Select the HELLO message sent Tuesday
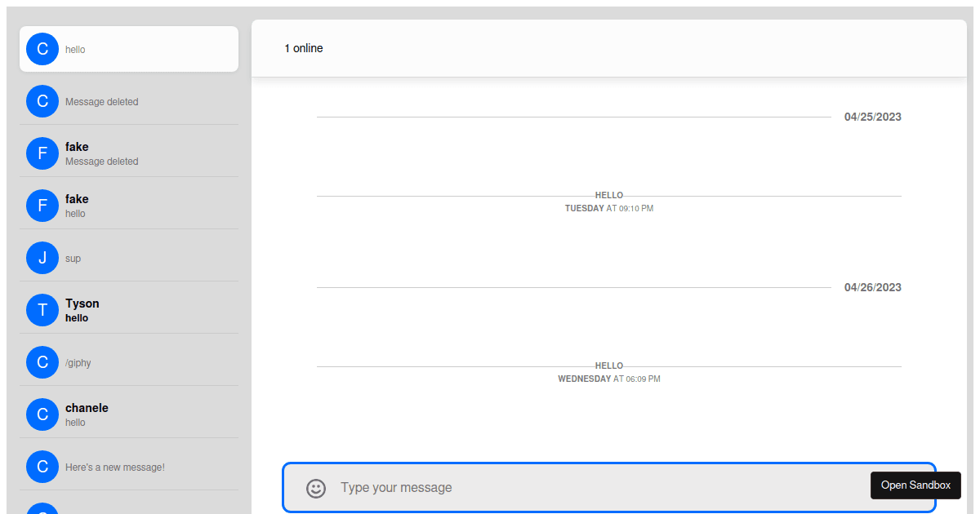This screenshot has width=980, height=514. [x=609, y=196]
